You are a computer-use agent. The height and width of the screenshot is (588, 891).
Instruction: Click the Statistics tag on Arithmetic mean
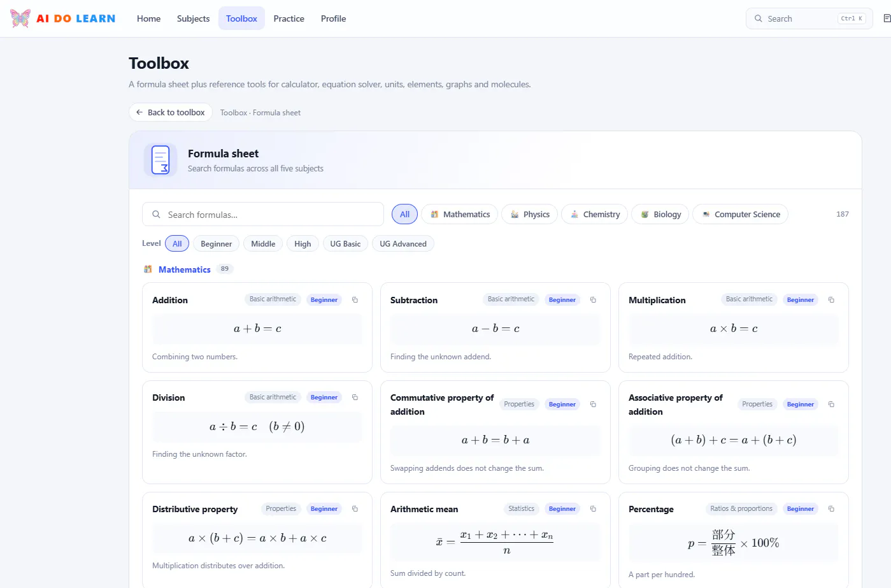(521, 508)
